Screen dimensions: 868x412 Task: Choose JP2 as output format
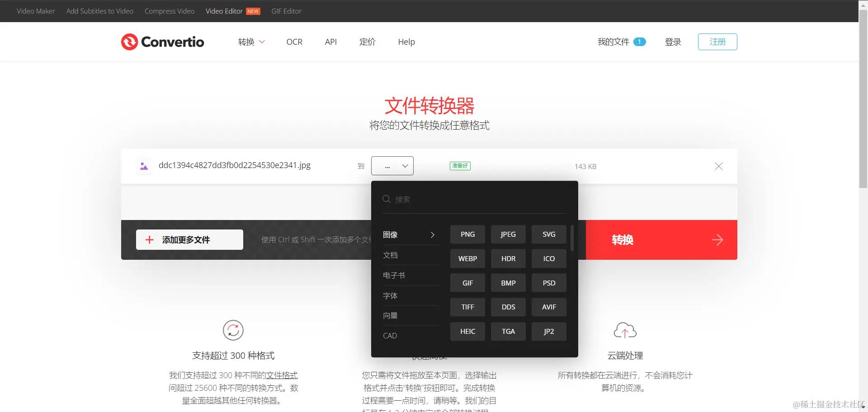(549, 331)
